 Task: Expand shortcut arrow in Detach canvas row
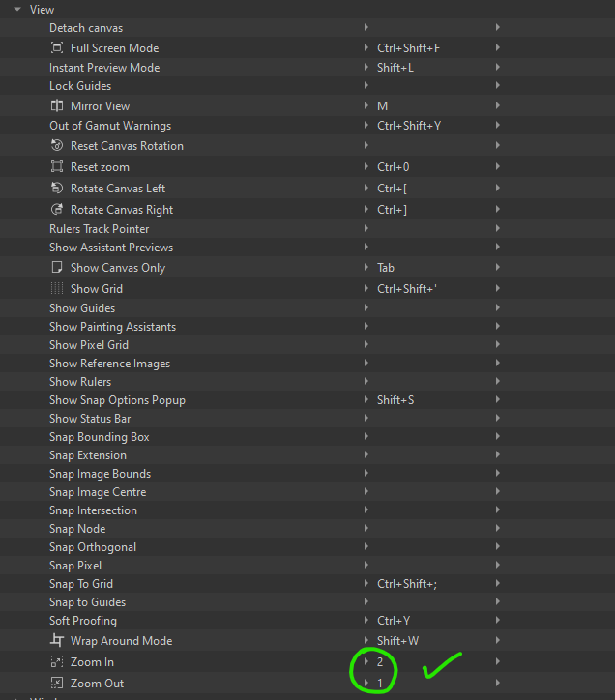[366, 27]
